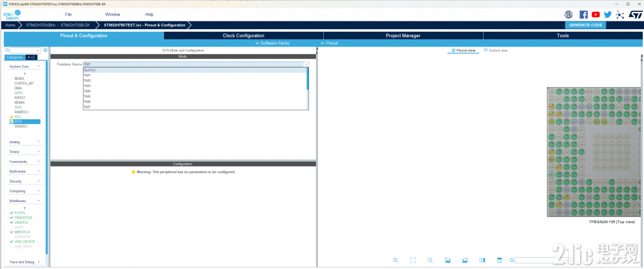The height and width of the screenshot is (269, 644).
Task: Open the STM32CubeMX logo home
Action: 13,15
